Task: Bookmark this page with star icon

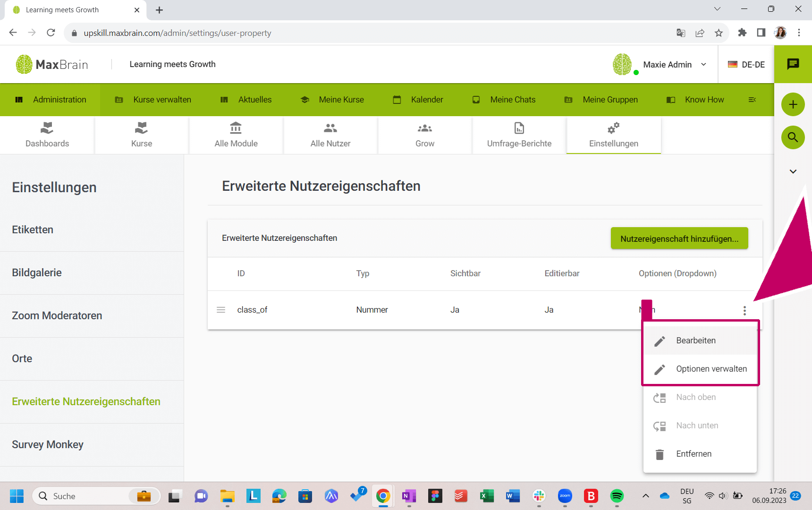Action: [x=719, y=33]
